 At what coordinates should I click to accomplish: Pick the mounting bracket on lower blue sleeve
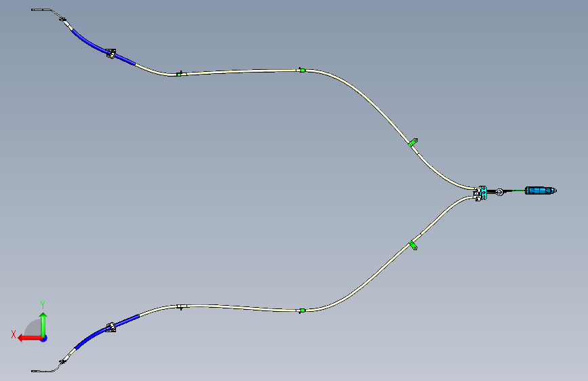pyautogui.click(x=111, y=327)
